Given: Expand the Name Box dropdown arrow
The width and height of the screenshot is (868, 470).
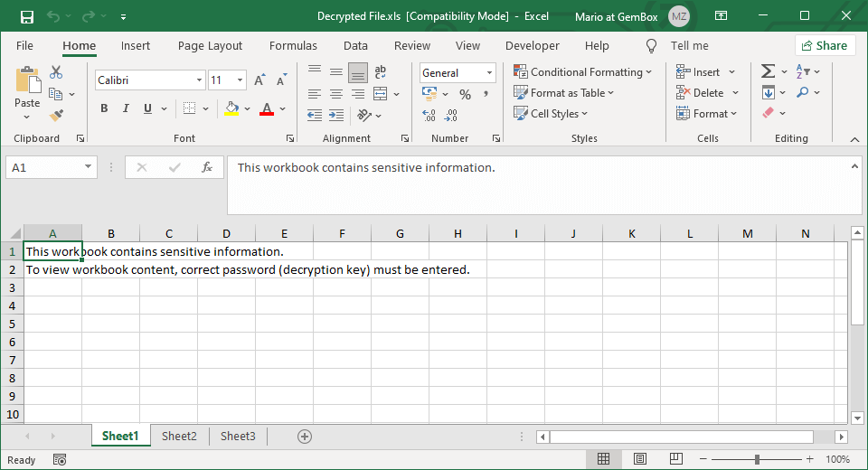Looking at the screenshot, I should (x=88, y=167).
